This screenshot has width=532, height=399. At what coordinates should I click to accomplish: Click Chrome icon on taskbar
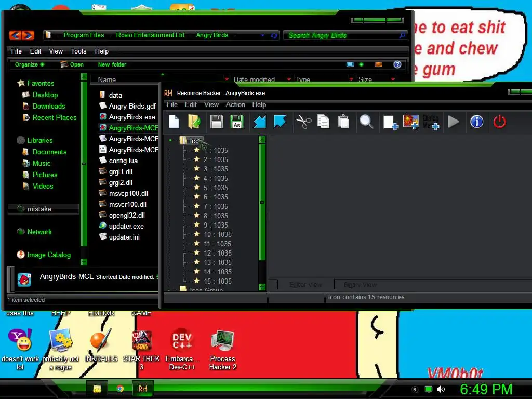(x=120, y=389)
